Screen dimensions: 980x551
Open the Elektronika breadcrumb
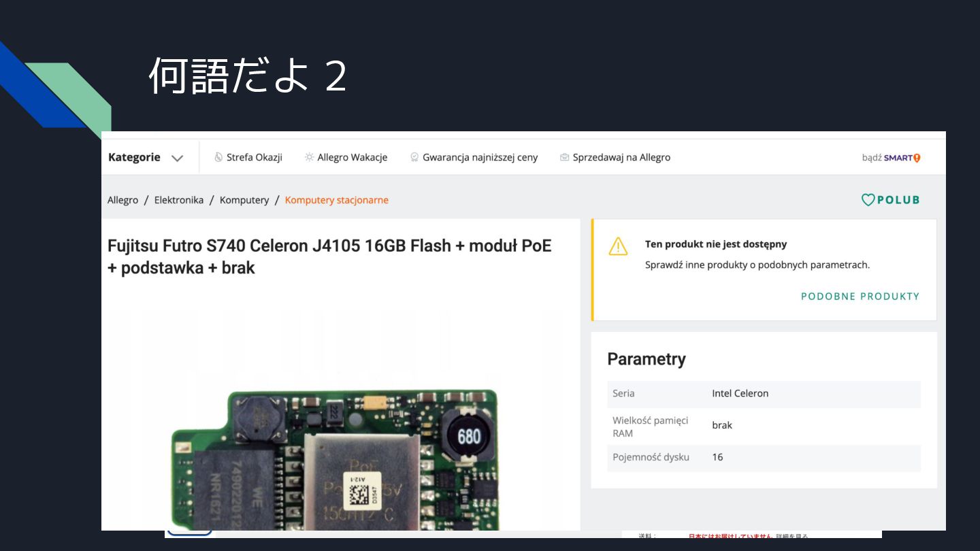coord(179,200)
